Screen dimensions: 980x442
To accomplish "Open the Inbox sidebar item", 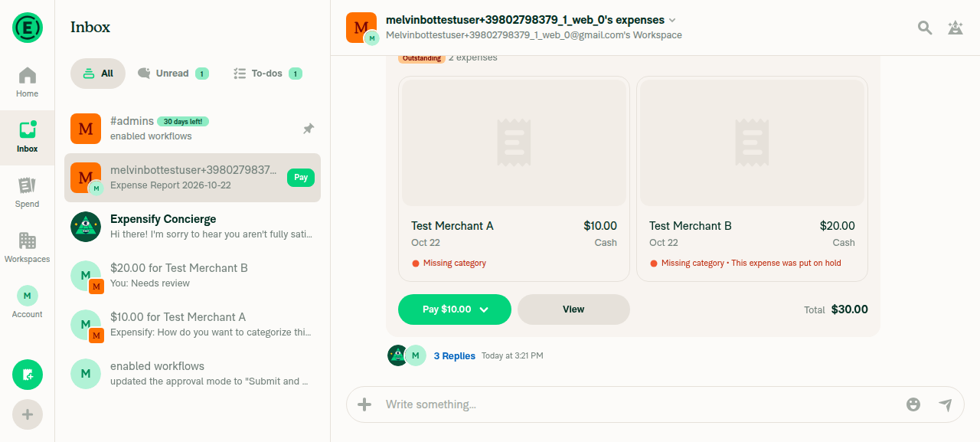I will (28, 138).
